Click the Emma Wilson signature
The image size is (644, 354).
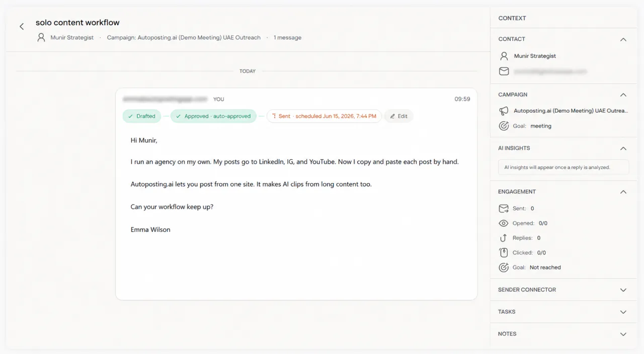pos(150,229)
